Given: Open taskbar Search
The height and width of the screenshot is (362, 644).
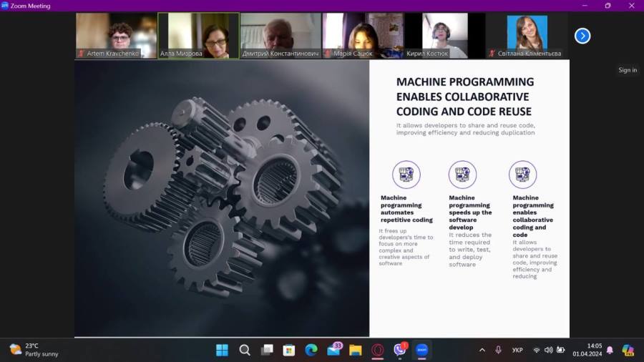Looking at the screenshot, I should click(245, 350).
